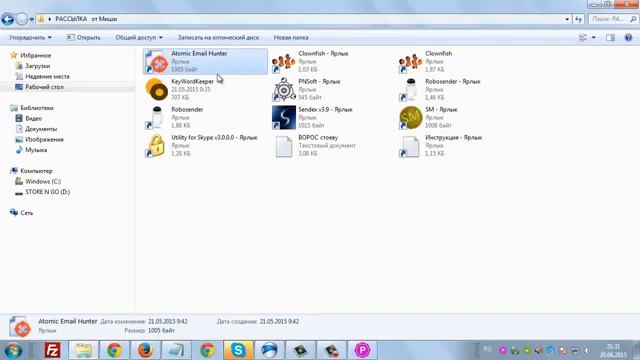This screenshot has width=640, height=360.
Task: Open Firefox from the taskbar
Action: 145,350
